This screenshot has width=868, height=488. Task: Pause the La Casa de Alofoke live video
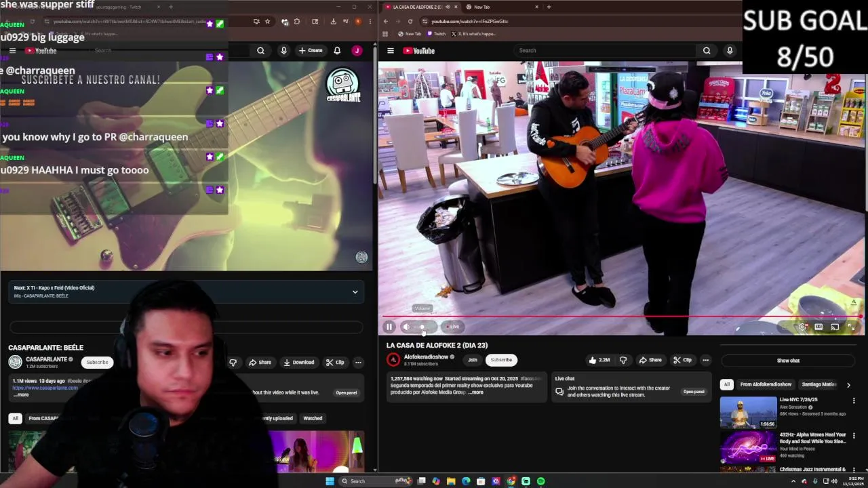coord(389,327)
